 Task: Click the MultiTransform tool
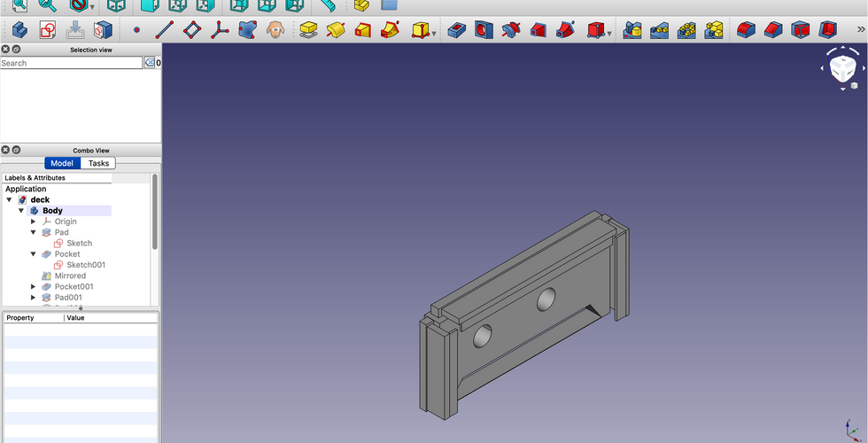coord(714,29)
